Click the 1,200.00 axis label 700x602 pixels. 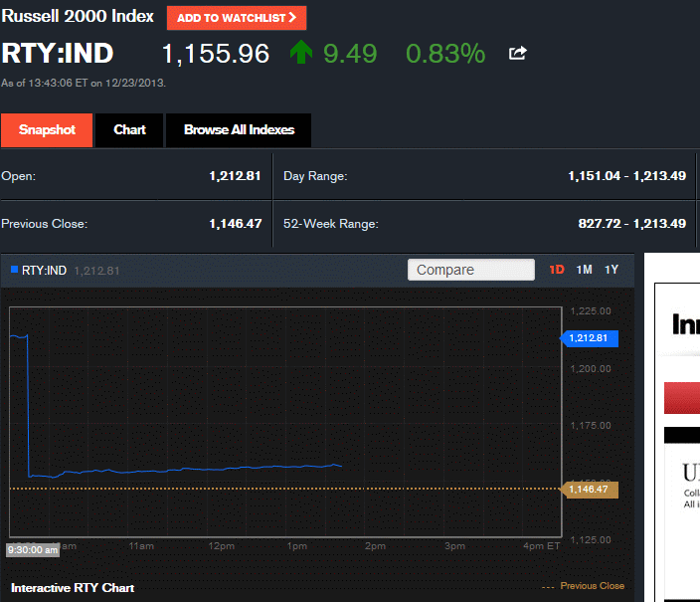[591, 369]
